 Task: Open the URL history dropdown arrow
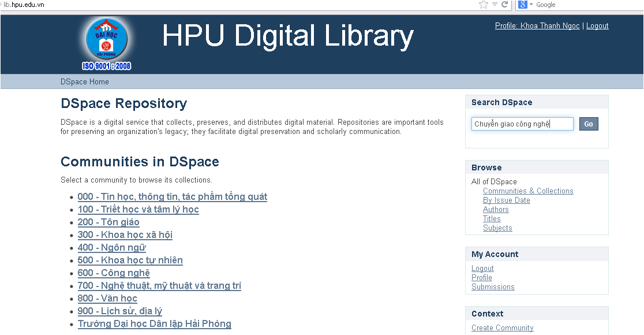tap(495, 5)
